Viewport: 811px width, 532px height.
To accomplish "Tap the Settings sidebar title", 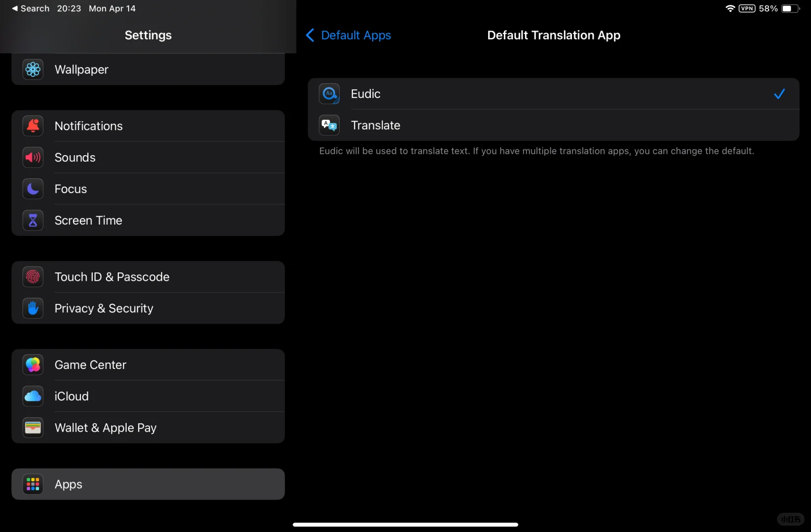I will [x=148, y=35].
